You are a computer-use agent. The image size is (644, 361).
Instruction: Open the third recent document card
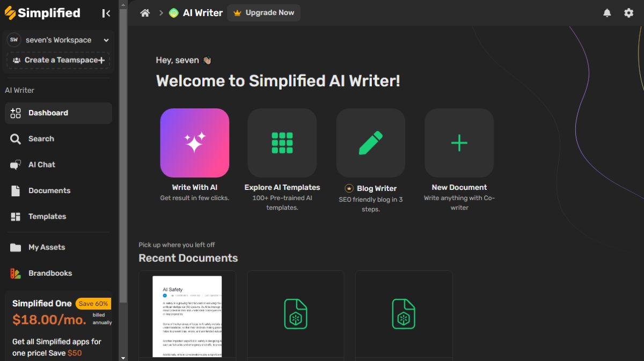pos(404,314)
